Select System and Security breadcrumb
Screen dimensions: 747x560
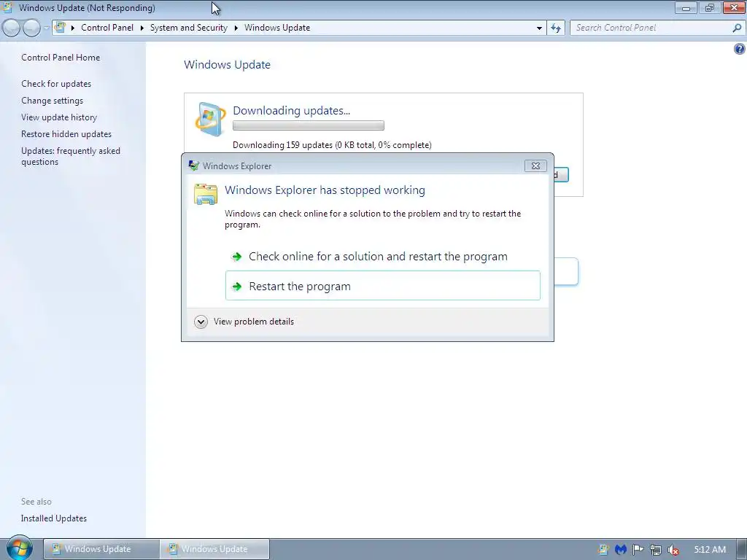189,28
